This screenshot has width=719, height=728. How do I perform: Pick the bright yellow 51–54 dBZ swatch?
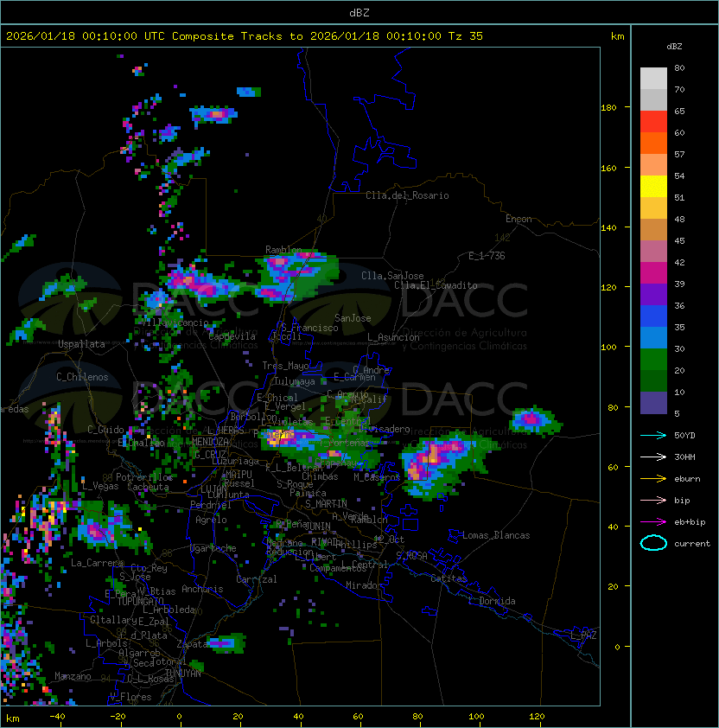[653, 186]
